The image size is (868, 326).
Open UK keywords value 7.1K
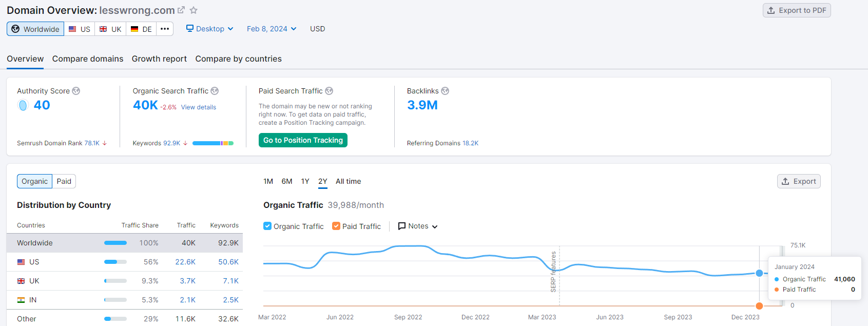coord(231,281)
